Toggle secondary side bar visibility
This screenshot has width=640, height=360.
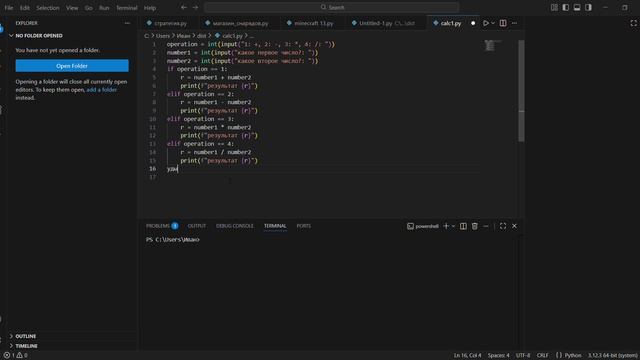[588, 7]
